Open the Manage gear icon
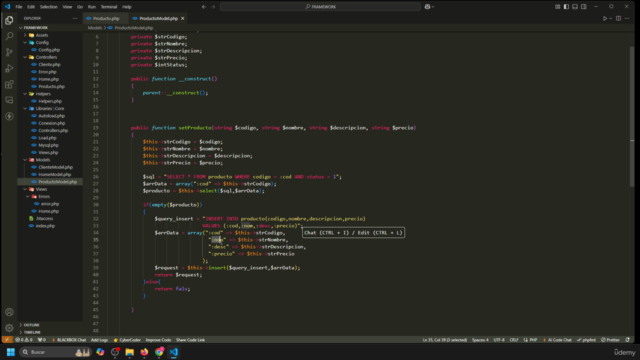Image resolution: width=640 pixels, height=360 pixels. pos(9,328)
